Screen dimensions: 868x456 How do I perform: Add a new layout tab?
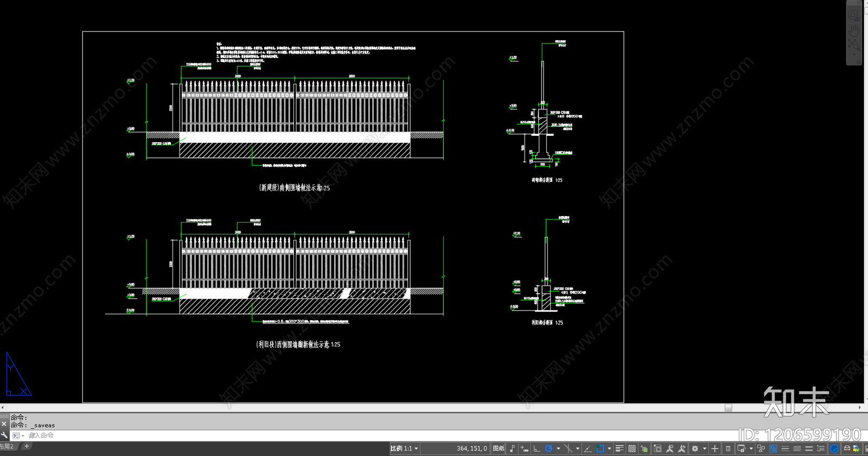click(x=27, y=446)
